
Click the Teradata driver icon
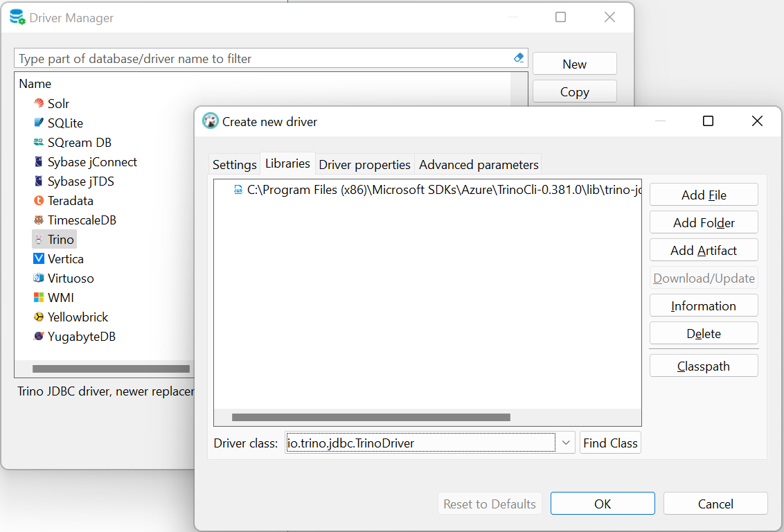point(39,200)
